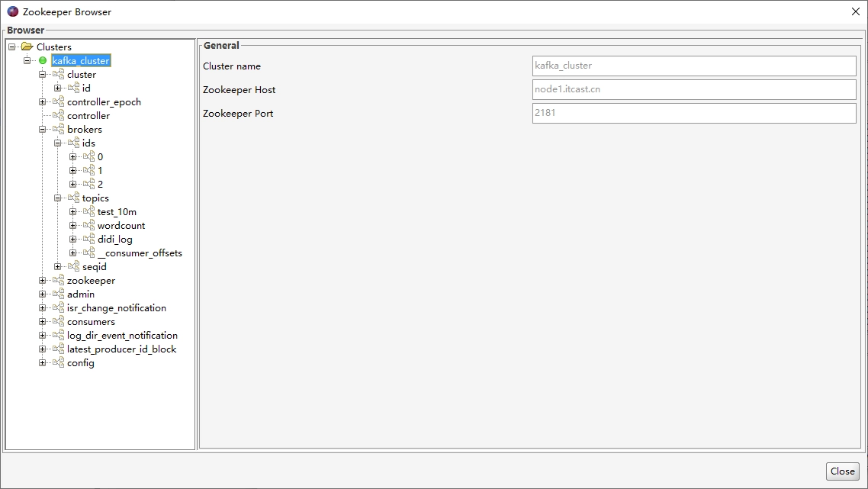This screenshot has width=868, height=489.
Task: Click the node icon next to zookeeper
Action: click(59, 280)
